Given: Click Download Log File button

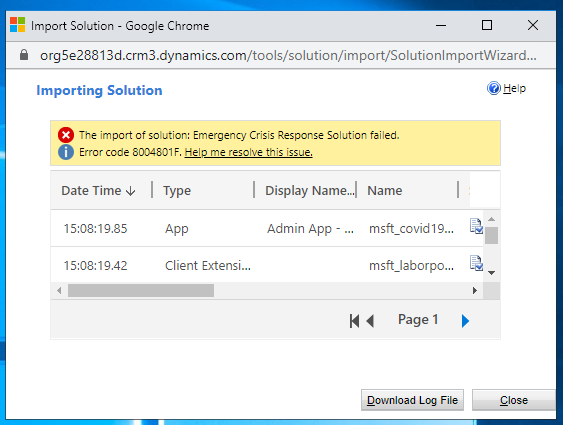Looking at the screenshot, I should (x=412, y=400).
